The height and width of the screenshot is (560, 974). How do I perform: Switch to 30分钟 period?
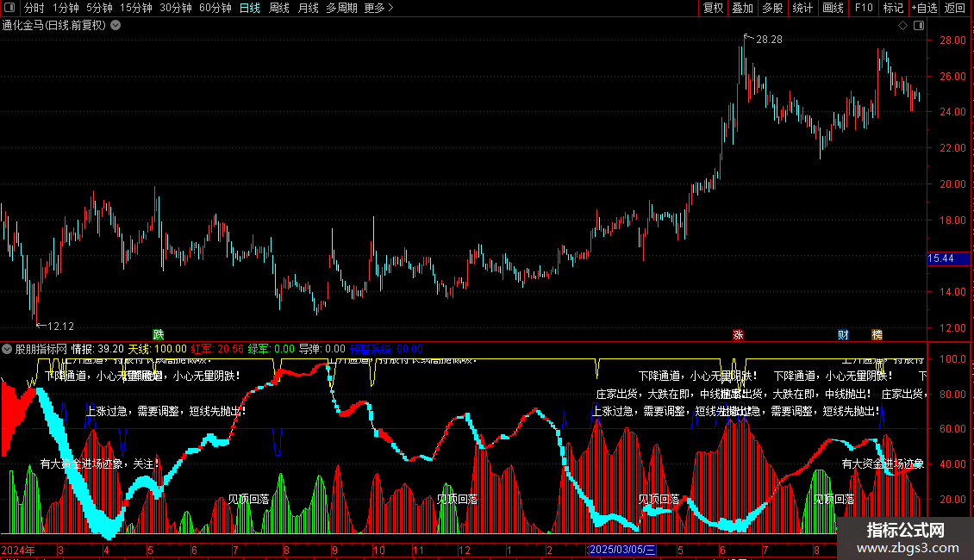pyautogui.click(x=176, y=8)
